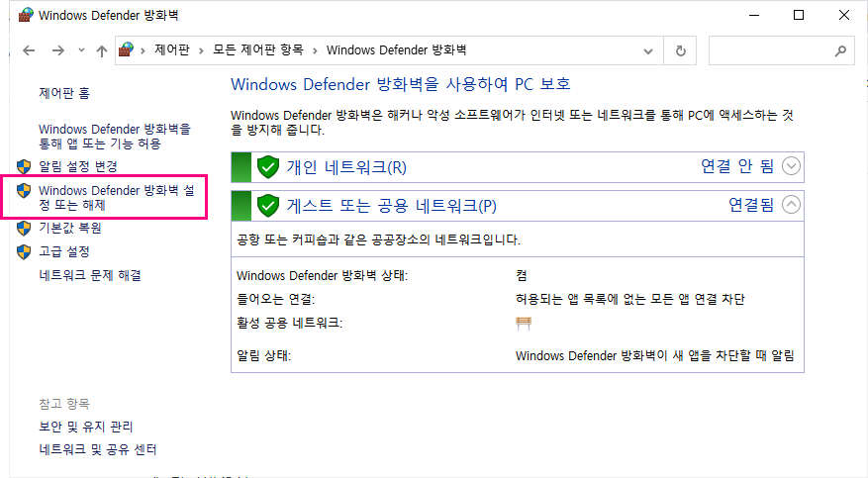Close the Windows Defender 방화벽 window

coord(844,16)
